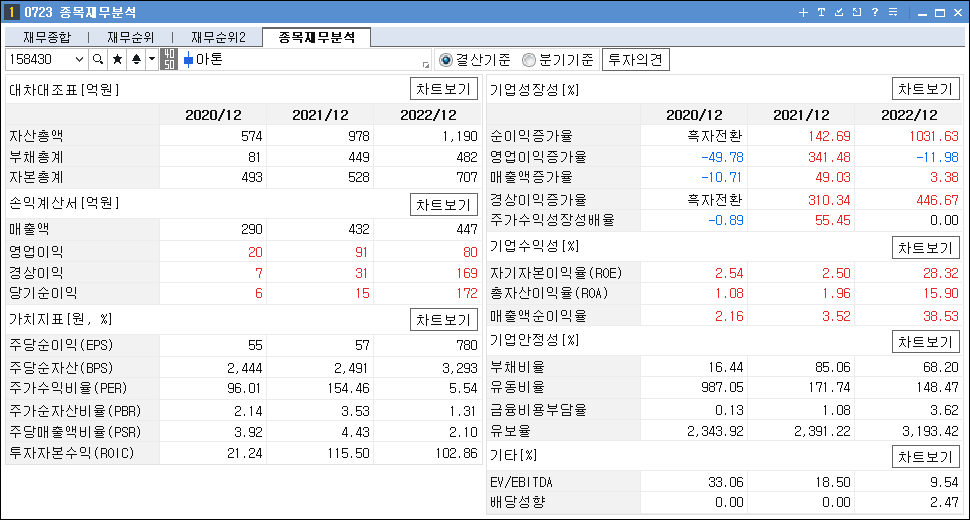Click the 매출액순이익율 2022/12 value 38.53
The height and width of the screenshot is (520, 970).
pos(940,316)
